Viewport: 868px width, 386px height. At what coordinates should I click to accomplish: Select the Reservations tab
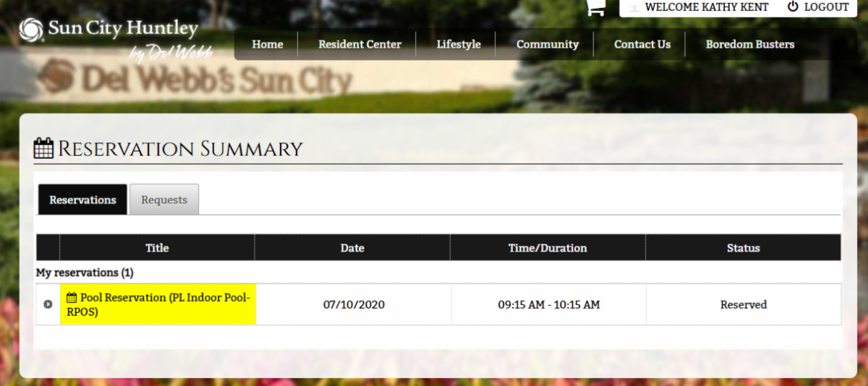(82, 200)
